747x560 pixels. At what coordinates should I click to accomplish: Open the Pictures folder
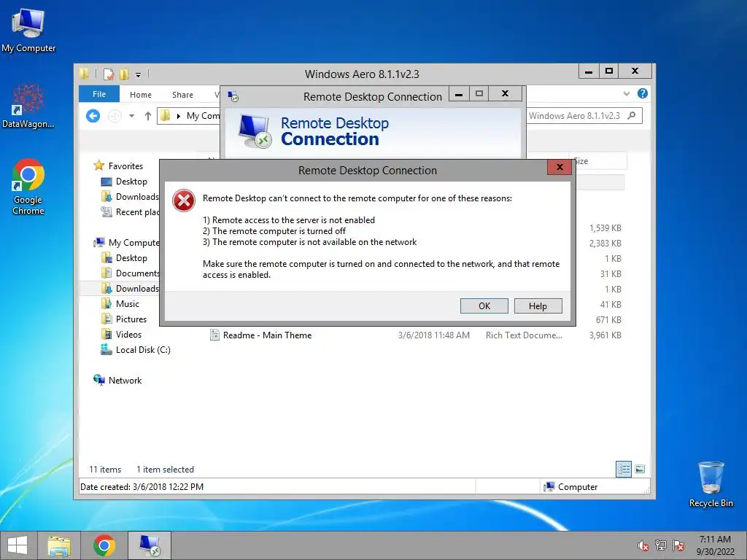point(124,319)
